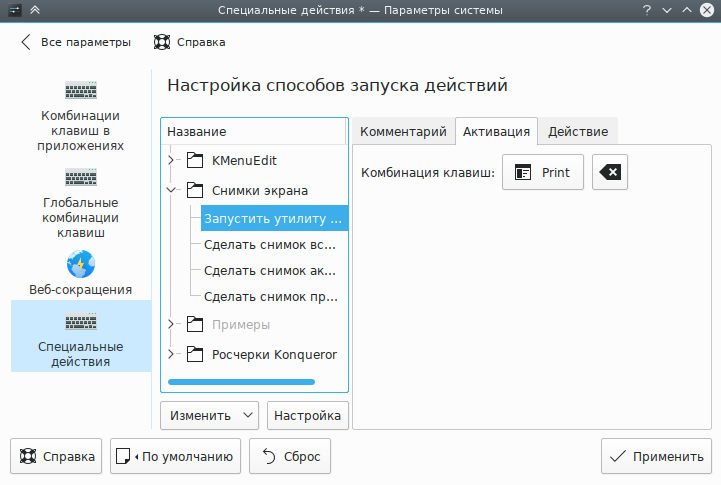Collapse the Снимки экрана tree group
The width and height of the screenshot is (721, 485).
[172, 190]
